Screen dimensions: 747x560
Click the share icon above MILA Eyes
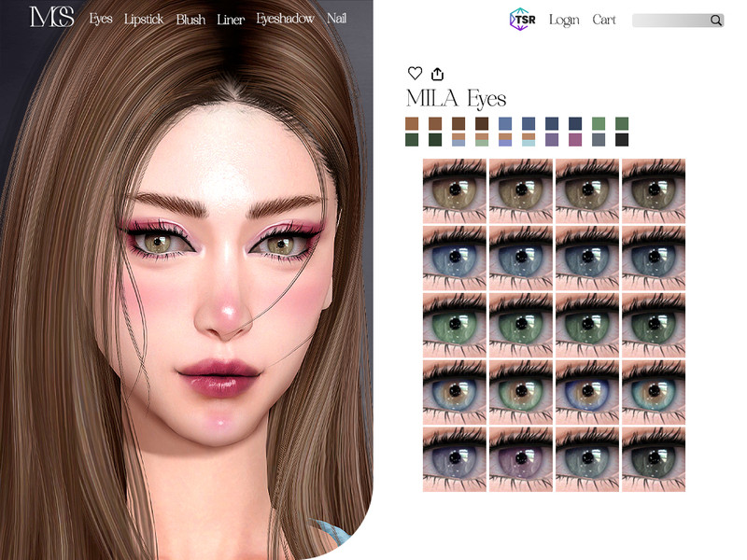tap(438, 74)
